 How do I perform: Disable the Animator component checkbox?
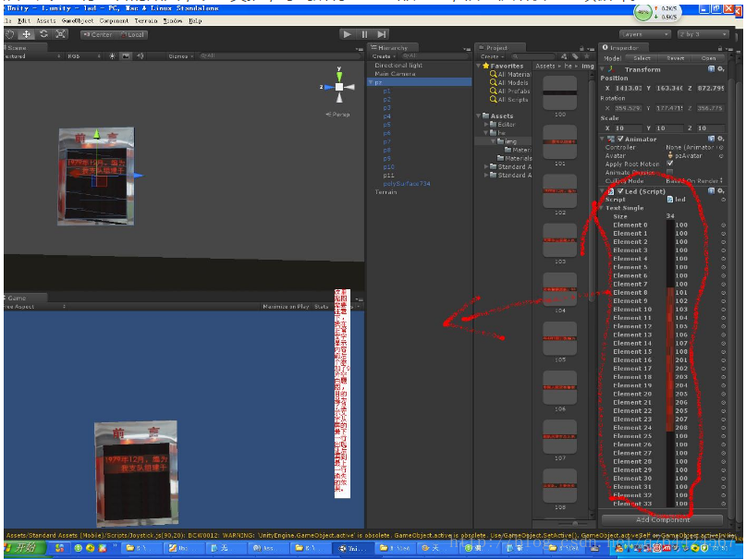coord(620,139)
